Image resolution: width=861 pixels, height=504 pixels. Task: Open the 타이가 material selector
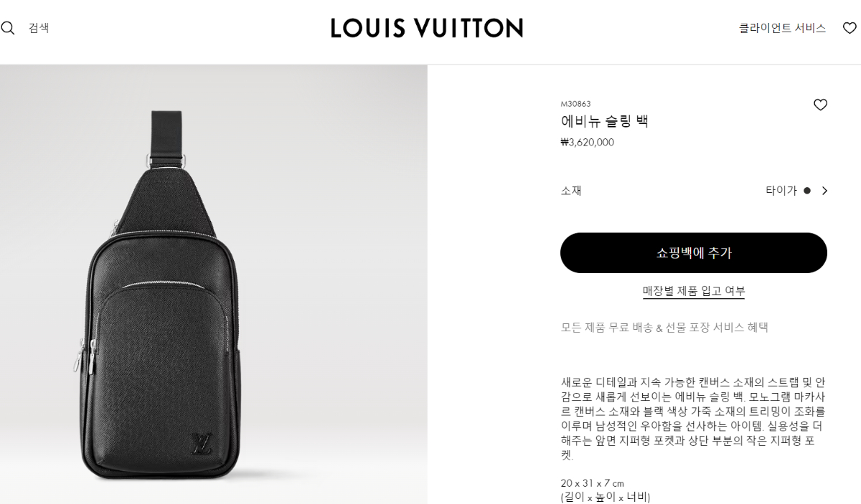pyautogui.click(x=796, y=191)
